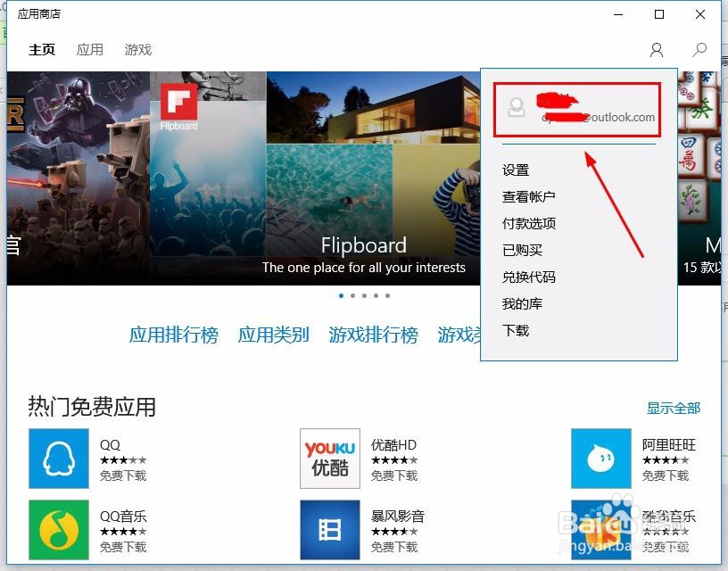Viewport: 728px width, 571px height.
Task: Switch to the 游戏 tab
Action: [x=137, y=50]
